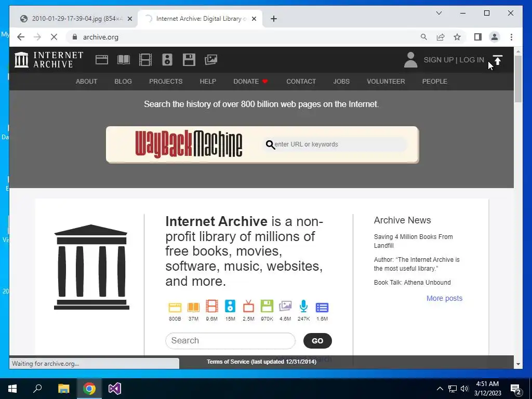This screenshot has height=399, width=532.
Task: Open the CONTACT menu item
Action: click(301, 82)
